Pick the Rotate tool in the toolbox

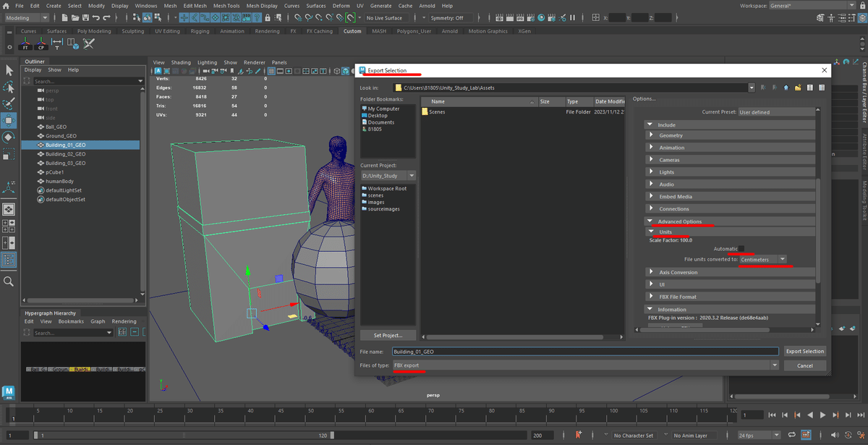coord(9,137)
